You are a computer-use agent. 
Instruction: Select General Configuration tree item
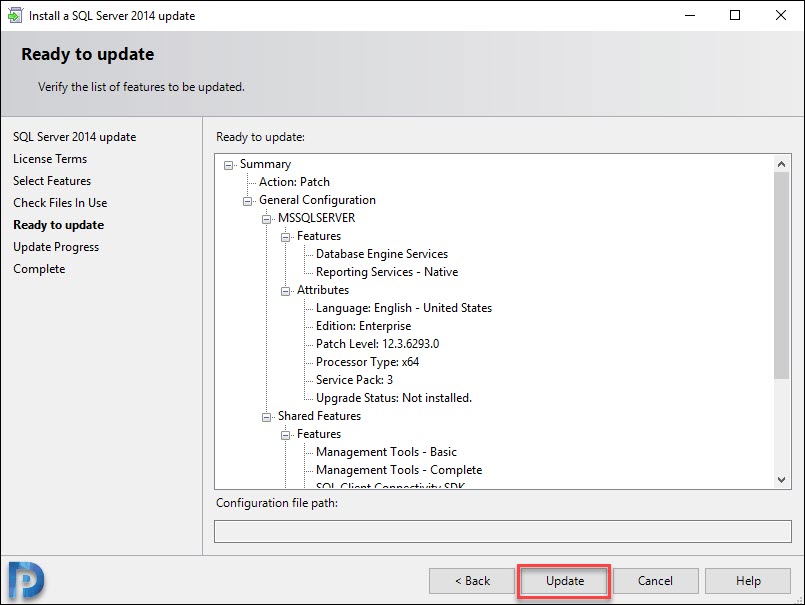[x=317, y=200]
